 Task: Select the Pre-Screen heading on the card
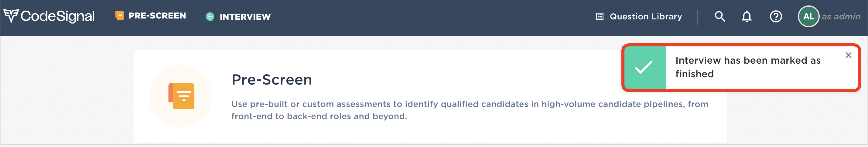point(272,80)
